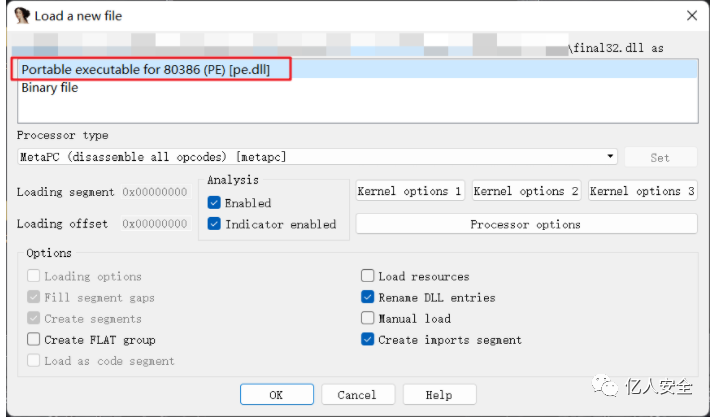Open Kernel options 3

[x=642, y=191]
